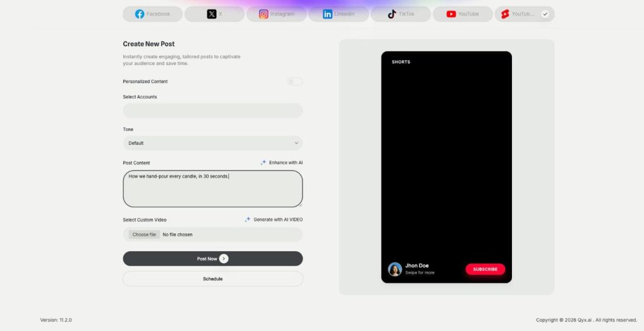
Task: Click the YouTube Shorts platform tab
Action: [525, 14]
